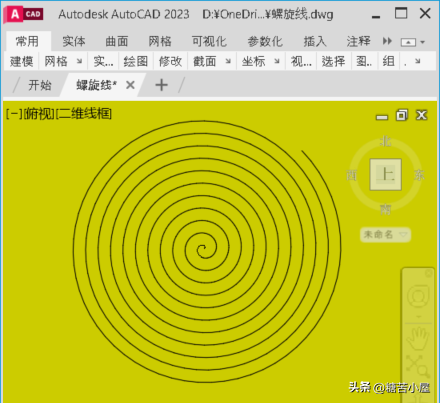Expand the 绘图 ribbon panel

(136, 61)
